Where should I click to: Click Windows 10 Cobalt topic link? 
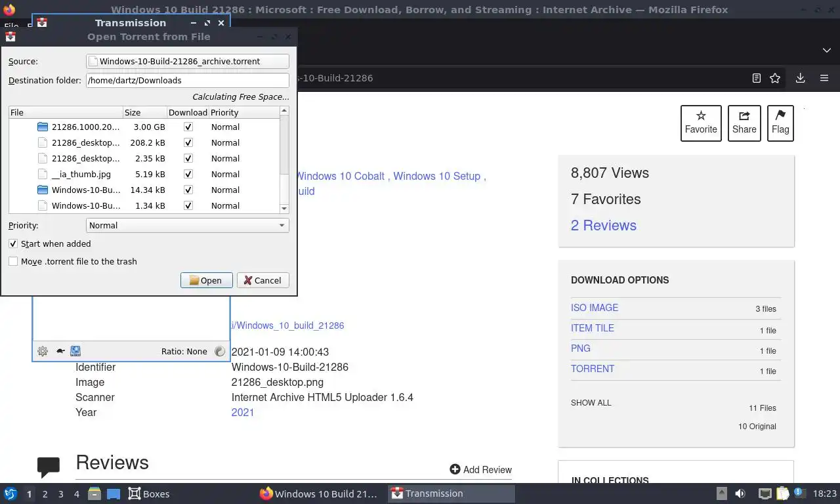click(341, 176)
